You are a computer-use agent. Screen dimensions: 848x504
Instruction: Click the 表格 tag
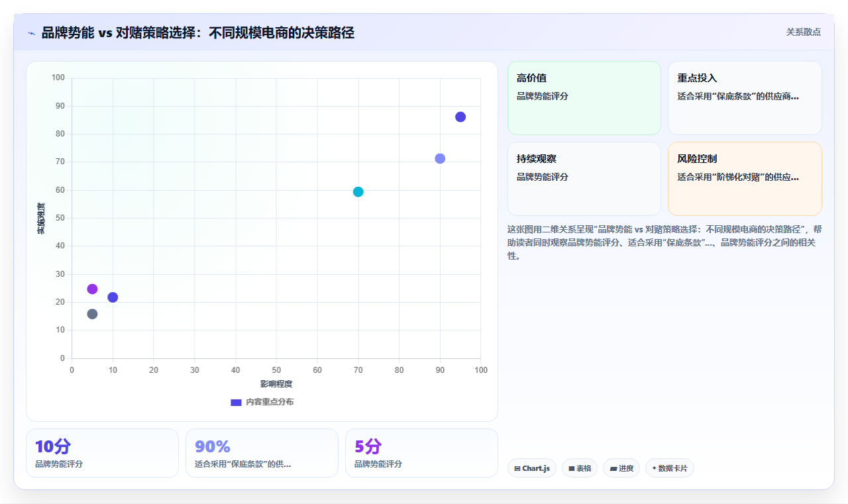pyautogui.click(x=580, y=468)
